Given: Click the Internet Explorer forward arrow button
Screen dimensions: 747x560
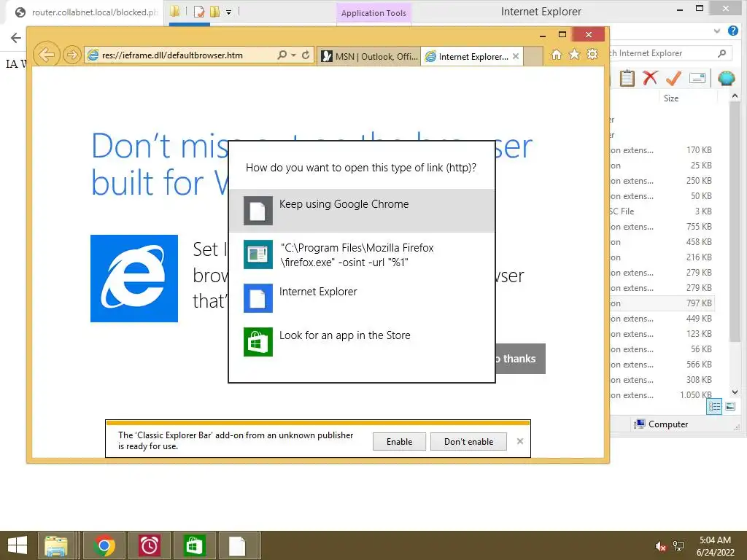Looking at the screenshot, I should [x=72, y=55].
